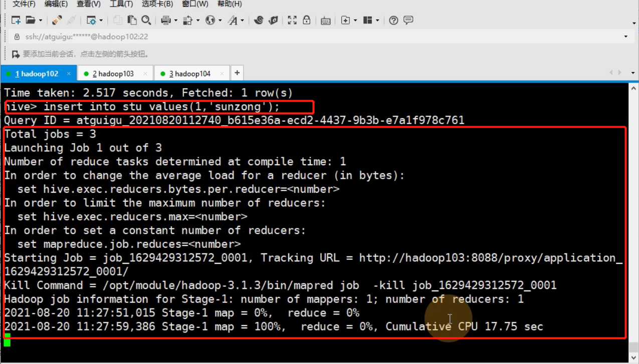Screen dimensions: 639x364
Task: Close the hadoop104 tab
Action: 222,74
